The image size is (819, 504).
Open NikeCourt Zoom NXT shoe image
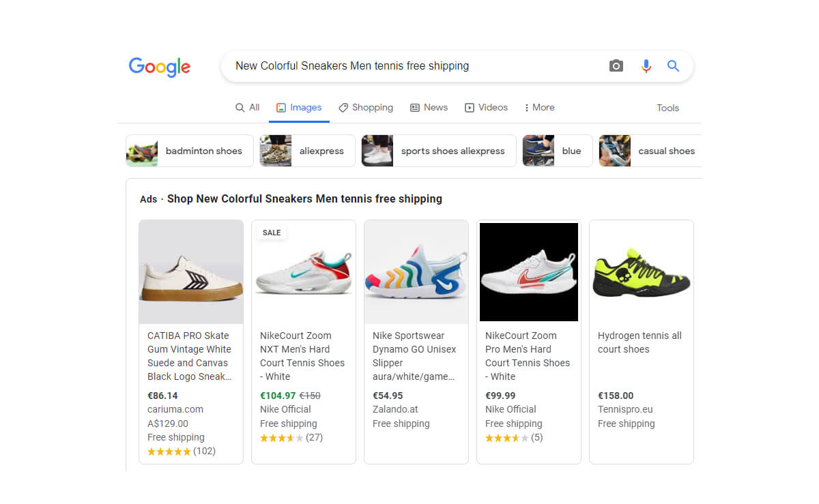(304, 271)
